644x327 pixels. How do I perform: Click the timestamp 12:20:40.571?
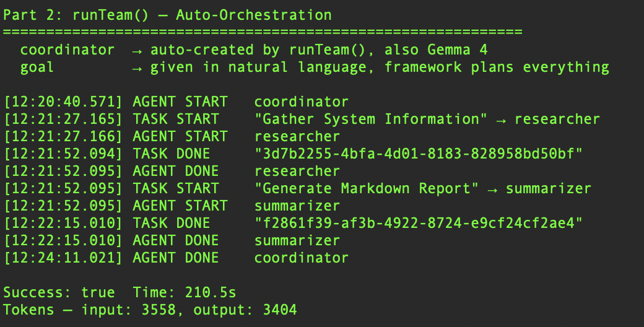tap(63, 102)
